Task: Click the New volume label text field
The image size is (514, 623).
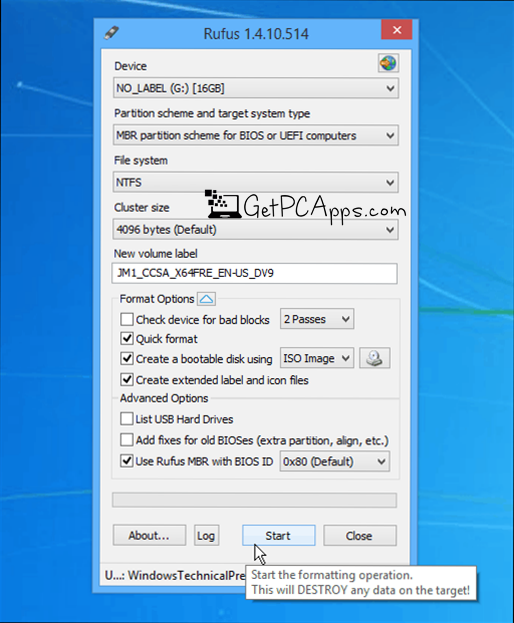Action: (x=254, y=273)
